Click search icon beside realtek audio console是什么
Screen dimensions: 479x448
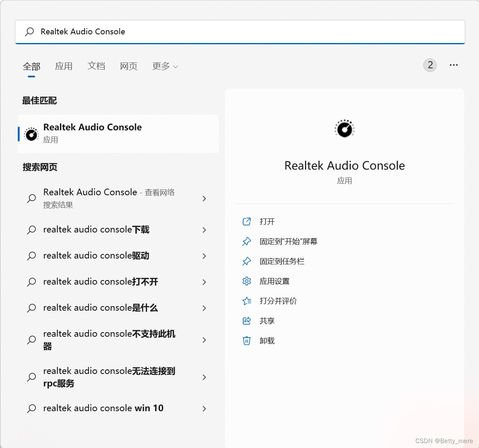tap(31, 308)
